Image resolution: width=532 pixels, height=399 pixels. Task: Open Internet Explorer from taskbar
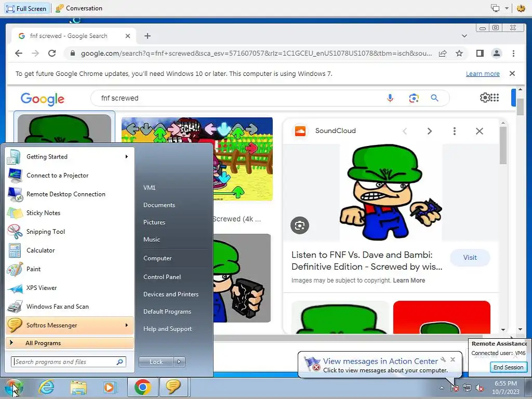coord(46,387)
